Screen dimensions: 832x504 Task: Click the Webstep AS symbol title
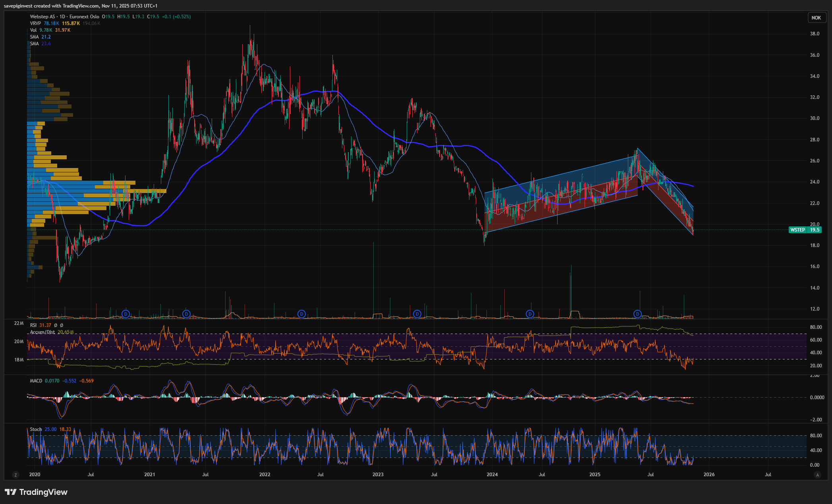(x=42, y=17)
